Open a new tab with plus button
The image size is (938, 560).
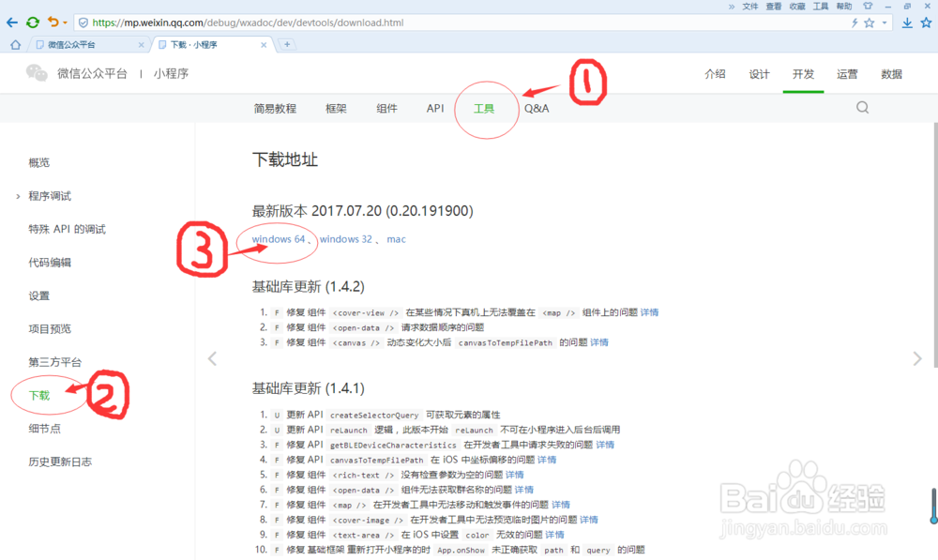[287, 44]
